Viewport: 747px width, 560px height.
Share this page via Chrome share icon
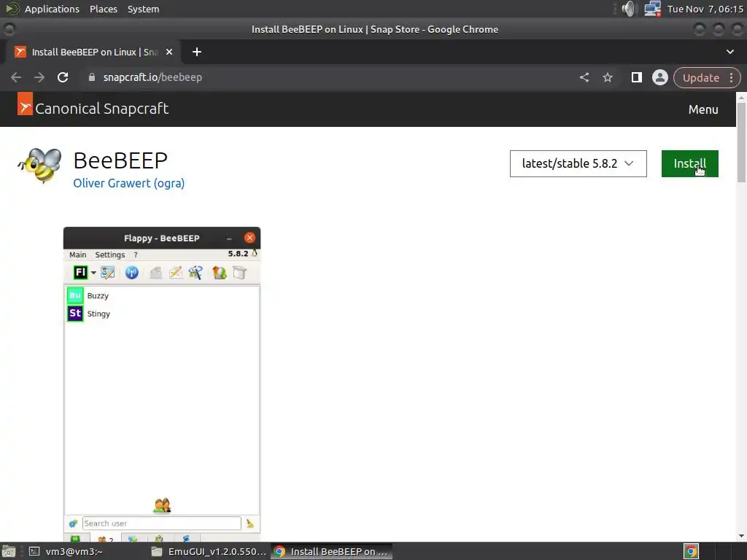point(584,77)
